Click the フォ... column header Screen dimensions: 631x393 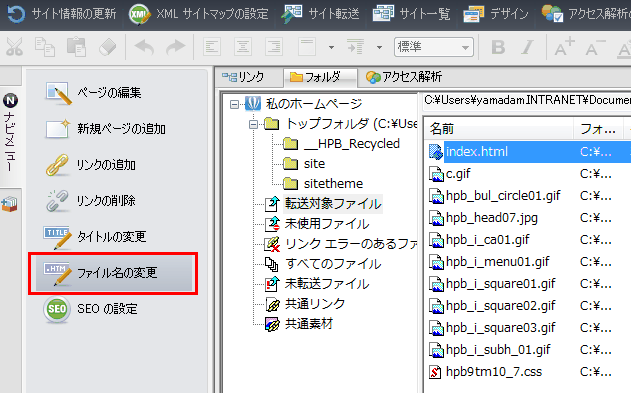point(598,129)
